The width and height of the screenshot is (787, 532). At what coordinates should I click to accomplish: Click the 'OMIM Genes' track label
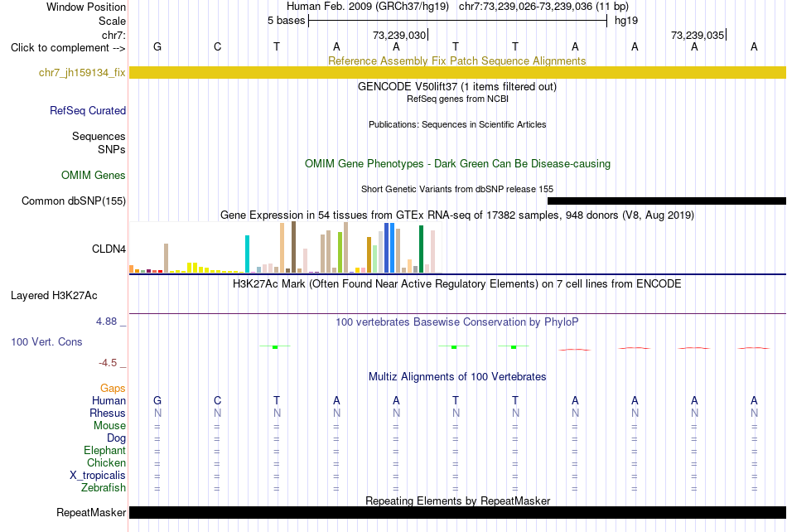pos(93,175)
